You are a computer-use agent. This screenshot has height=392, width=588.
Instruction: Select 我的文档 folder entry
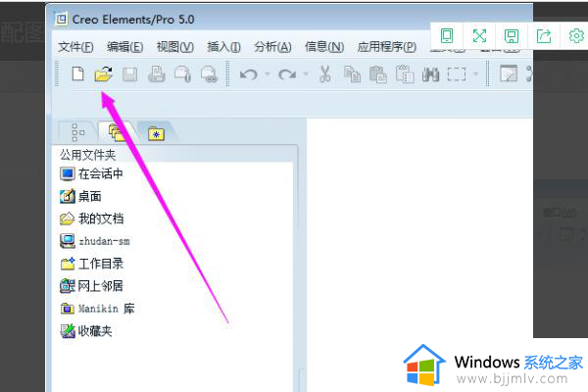(x=91, y=219)
